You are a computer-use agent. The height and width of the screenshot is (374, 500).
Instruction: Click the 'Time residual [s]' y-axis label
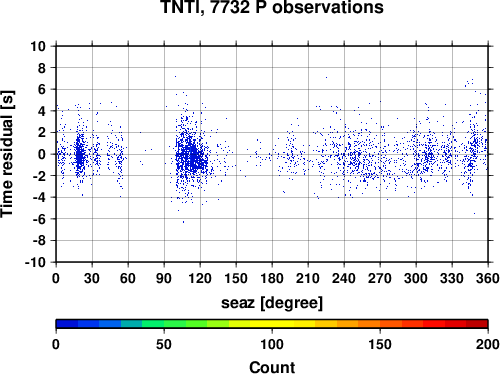(7, 154)
